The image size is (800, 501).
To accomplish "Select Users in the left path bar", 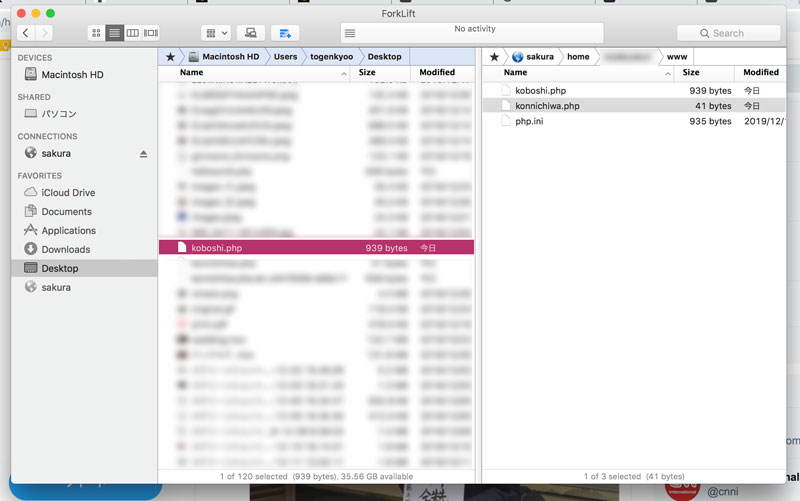I will click(285, 57).
